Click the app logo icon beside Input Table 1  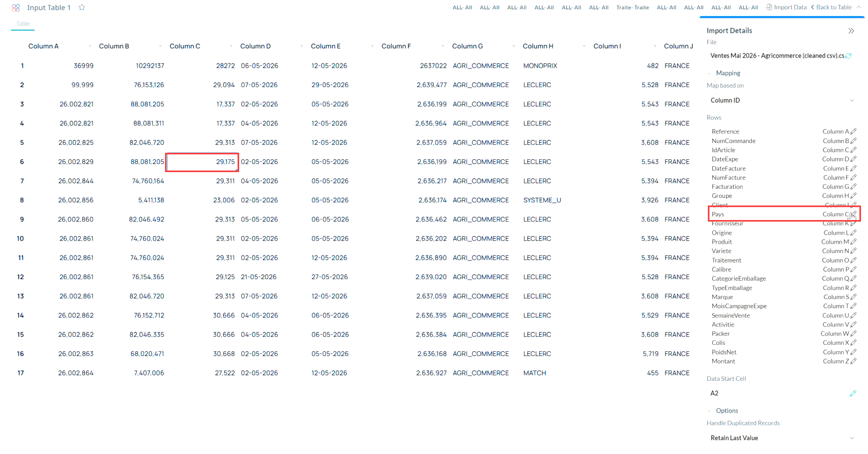coord(16,8)
